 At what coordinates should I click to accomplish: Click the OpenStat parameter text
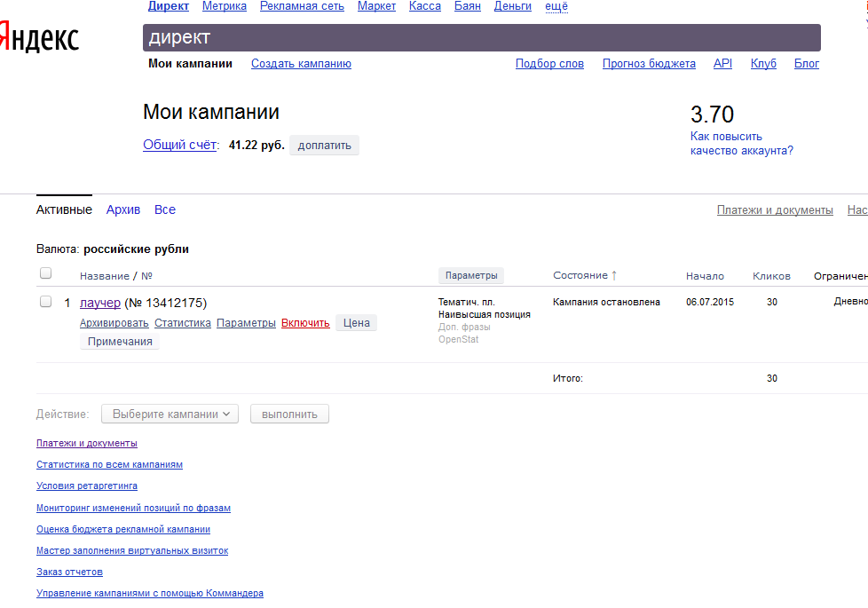coord(458,339)
